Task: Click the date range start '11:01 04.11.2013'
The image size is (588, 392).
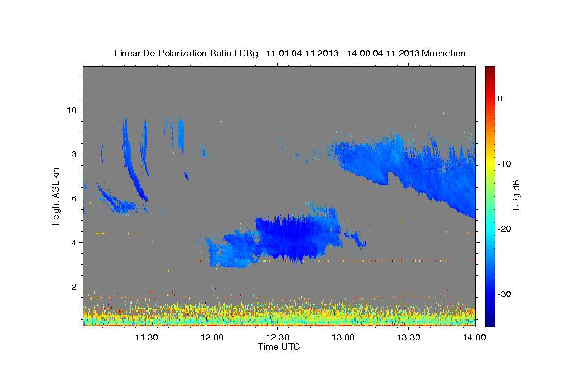Action: (x=302, y=53)
